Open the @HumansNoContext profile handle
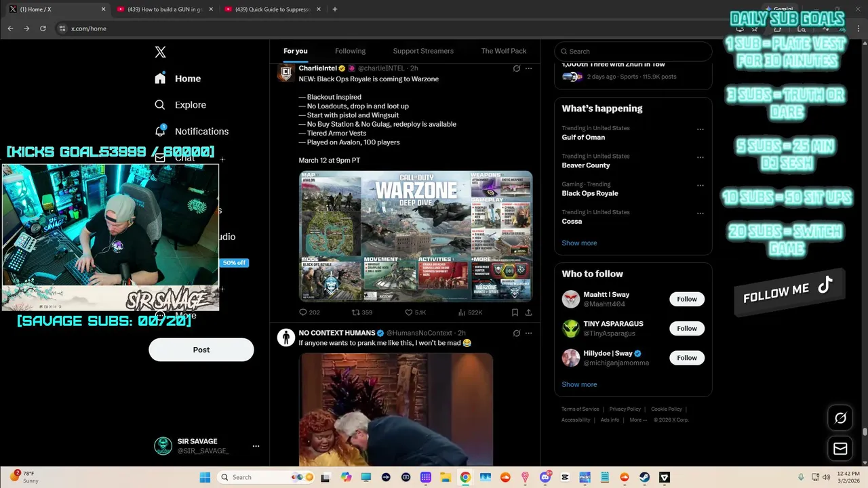The height and width of the screenshot is (488, 868). click(x=419, y=333)
